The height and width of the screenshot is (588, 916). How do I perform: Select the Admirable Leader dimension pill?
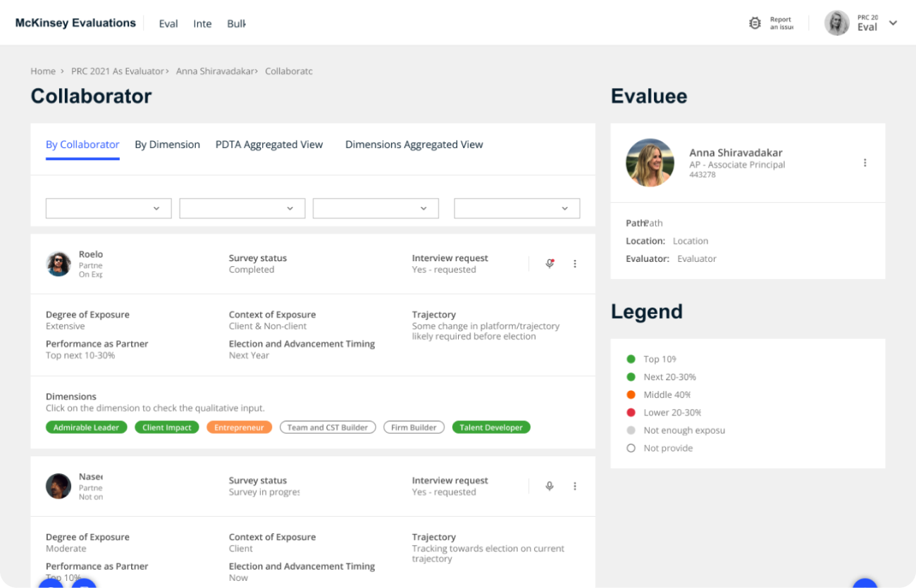[x=87, y=427]
